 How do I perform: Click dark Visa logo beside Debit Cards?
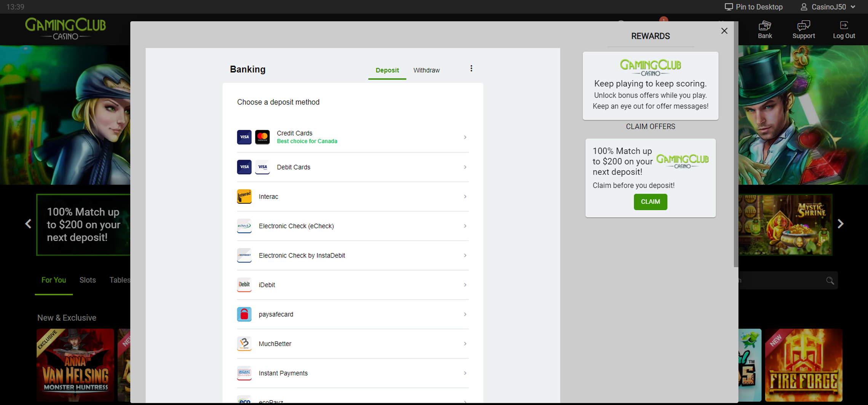pyautogui.click(x=244, y=167)
